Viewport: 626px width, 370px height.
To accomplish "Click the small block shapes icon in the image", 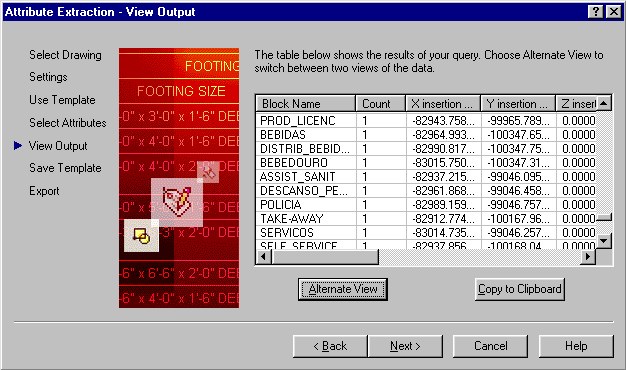I will click(x=141, y=235).
